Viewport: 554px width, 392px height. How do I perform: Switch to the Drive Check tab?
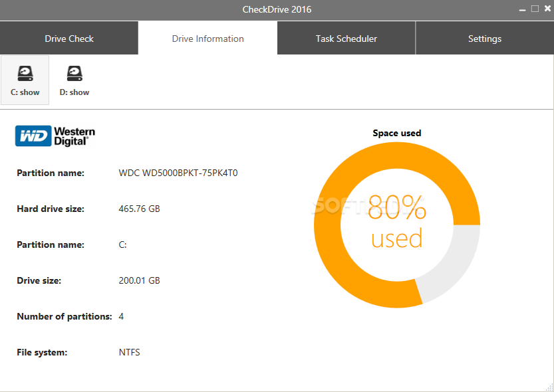pos(69,39)
